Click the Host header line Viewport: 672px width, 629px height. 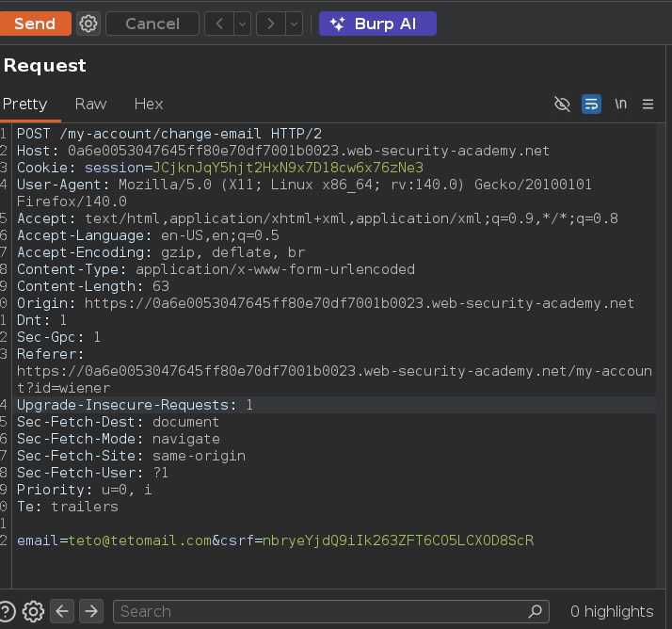[283, 151]
